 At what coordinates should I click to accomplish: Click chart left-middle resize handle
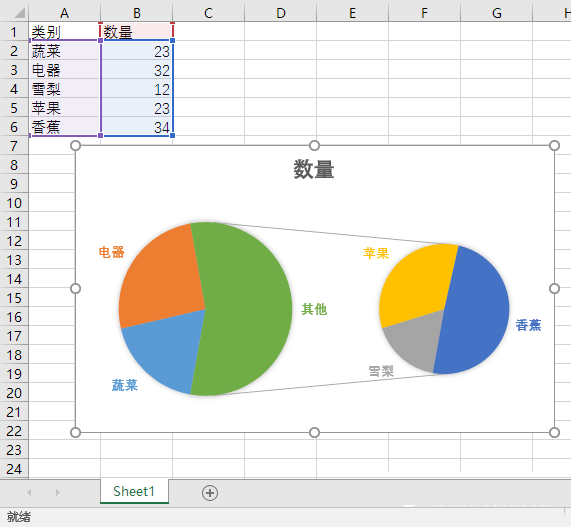coord(75,289)
